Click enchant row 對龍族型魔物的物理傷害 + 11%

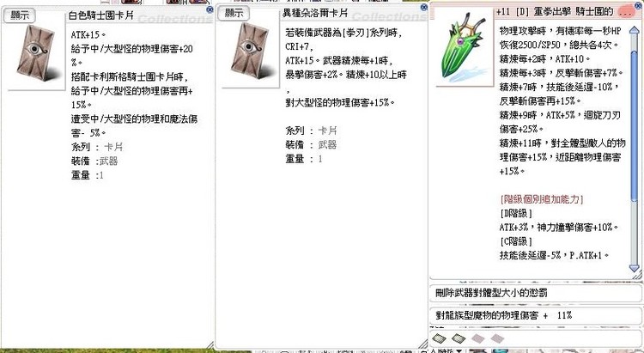click(536, 315)
